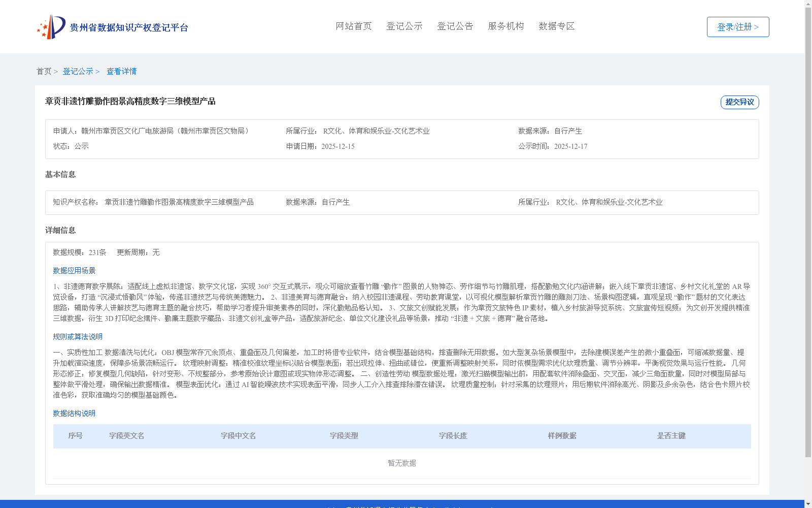
Task: Click scrollbar up arrow
Action: pos(808,4)
